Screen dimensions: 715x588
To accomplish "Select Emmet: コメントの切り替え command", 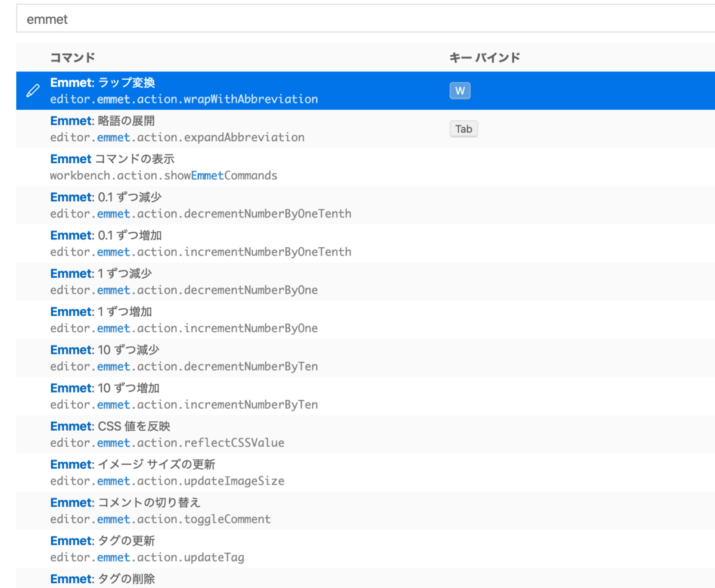I will (x=126, y=502).
